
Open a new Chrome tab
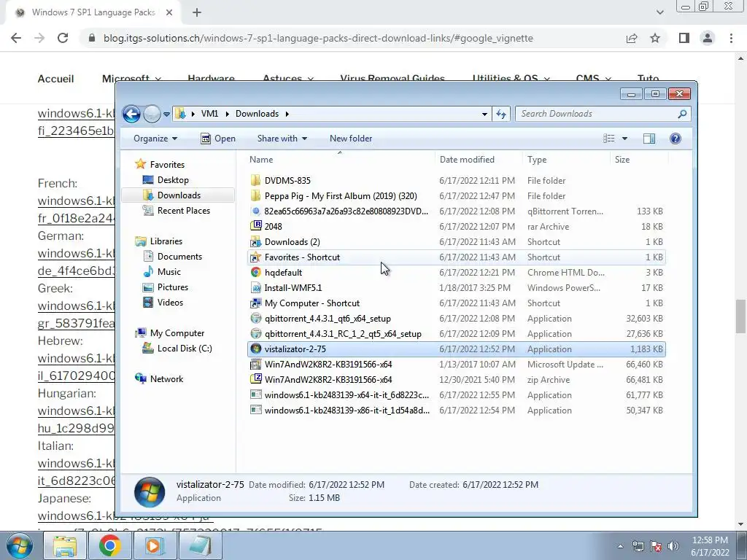(197, 13)
